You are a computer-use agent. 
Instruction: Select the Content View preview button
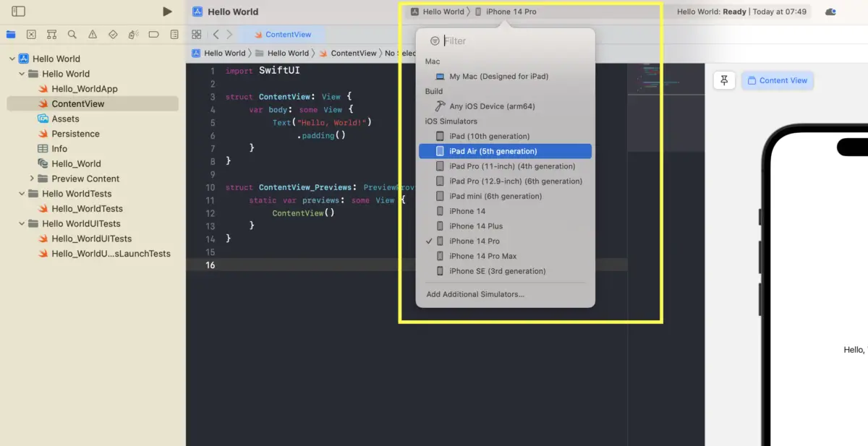tap(778, 80)
